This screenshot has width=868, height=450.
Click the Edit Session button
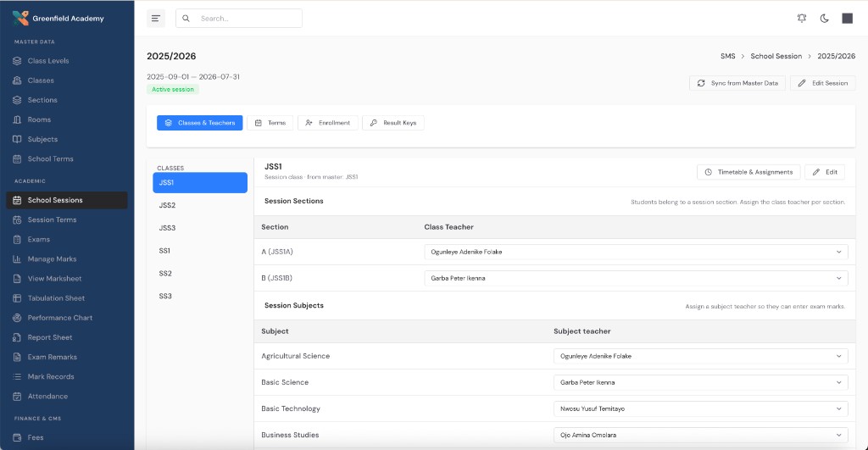point(822,83)
